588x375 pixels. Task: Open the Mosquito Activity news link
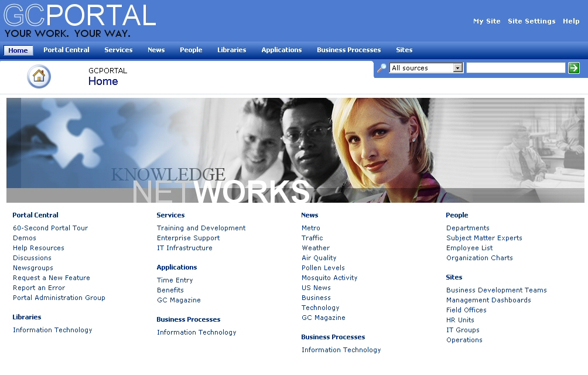329,278
